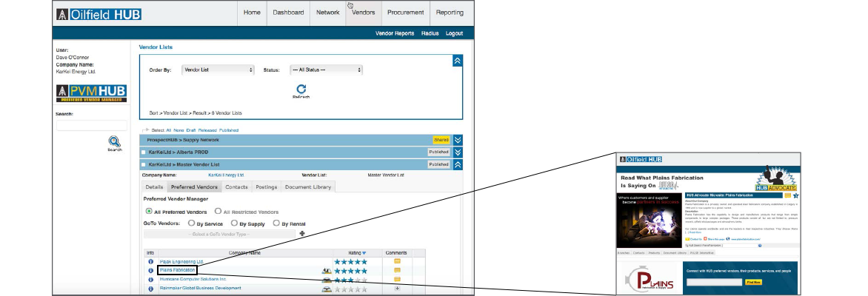Open info icon for Pajak Engineering Ltd.
Screen dimensions: 868x296
point(150,262)
